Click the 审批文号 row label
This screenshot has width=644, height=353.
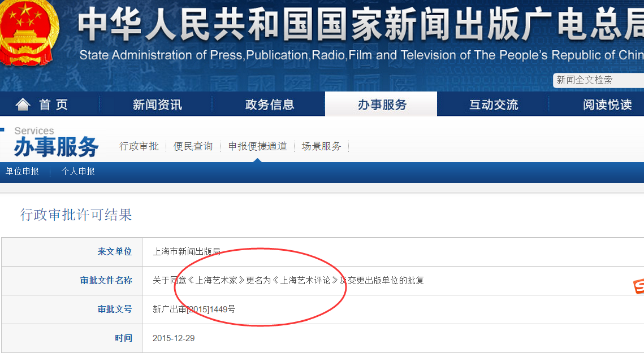tap(115, 309)
